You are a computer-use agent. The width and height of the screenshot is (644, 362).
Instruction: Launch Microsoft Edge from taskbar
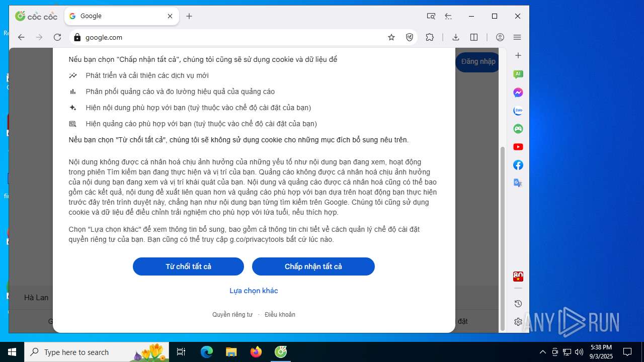click(x=207, y=352)
